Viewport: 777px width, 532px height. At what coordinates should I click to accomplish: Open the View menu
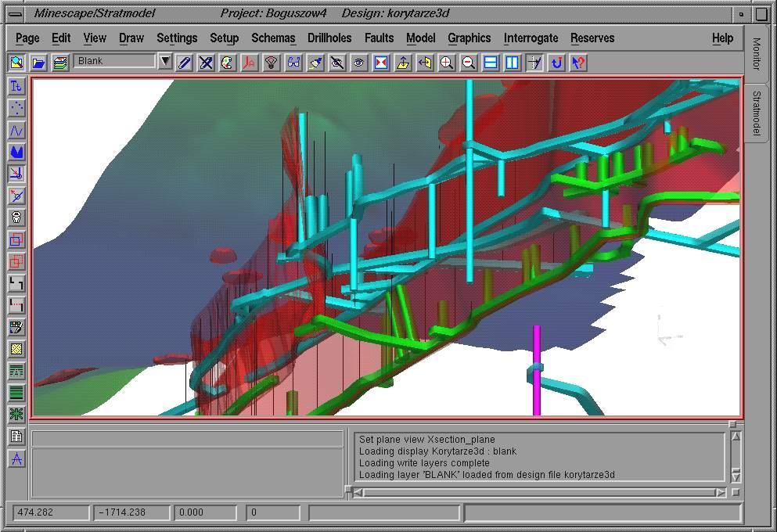[95, 38]
